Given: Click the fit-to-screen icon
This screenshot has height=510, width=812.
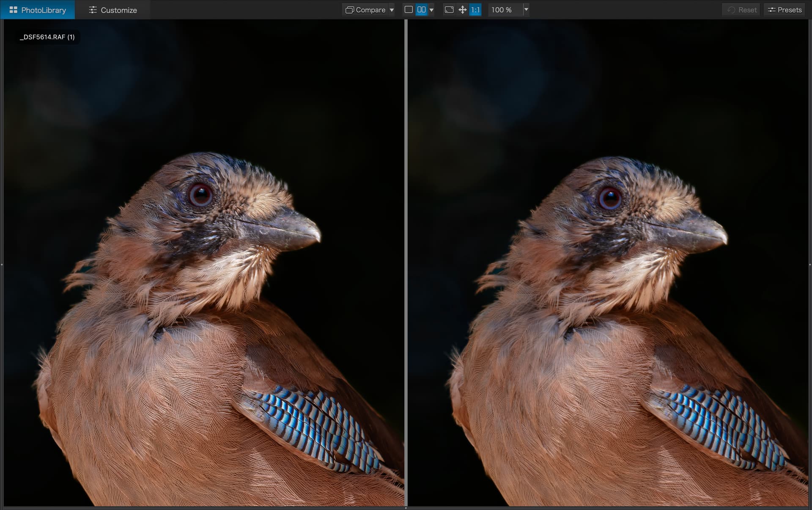Looking at the screenshot, I should pos(449,9).
